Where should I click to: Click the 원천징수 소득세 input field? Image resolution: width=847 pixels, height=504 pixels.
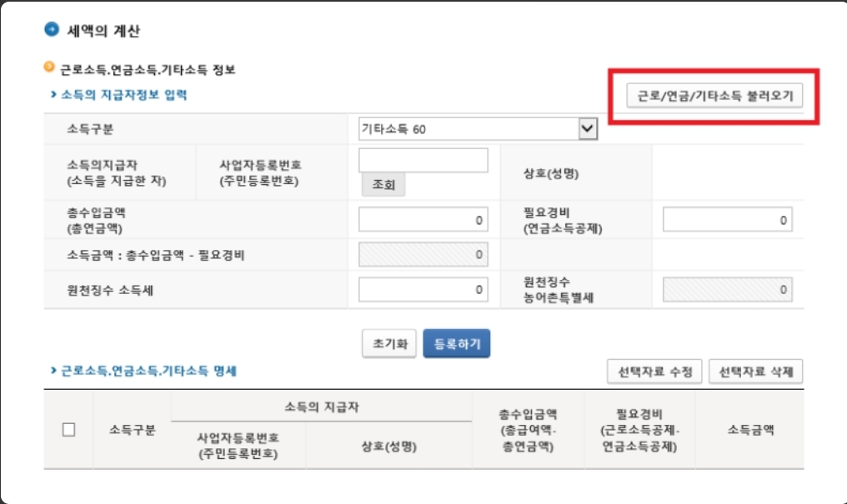[423, 288]
